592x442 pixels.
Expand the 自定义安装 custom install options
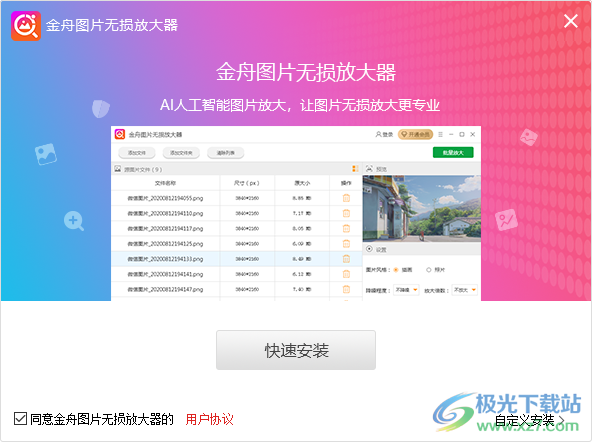(530, 420)
